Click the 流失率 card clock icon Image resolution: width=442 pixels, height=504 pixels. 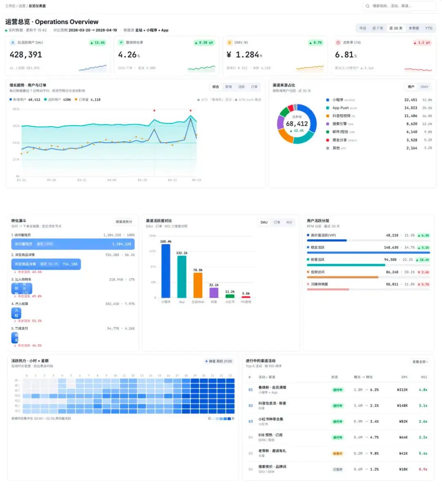click(x=338, y=43)
